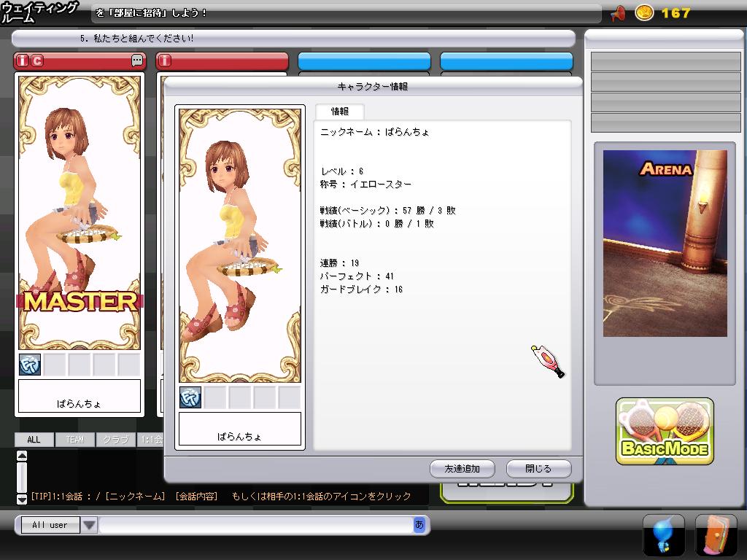Open the first player's speech bubble chat icon

click(x=137, y=61)
